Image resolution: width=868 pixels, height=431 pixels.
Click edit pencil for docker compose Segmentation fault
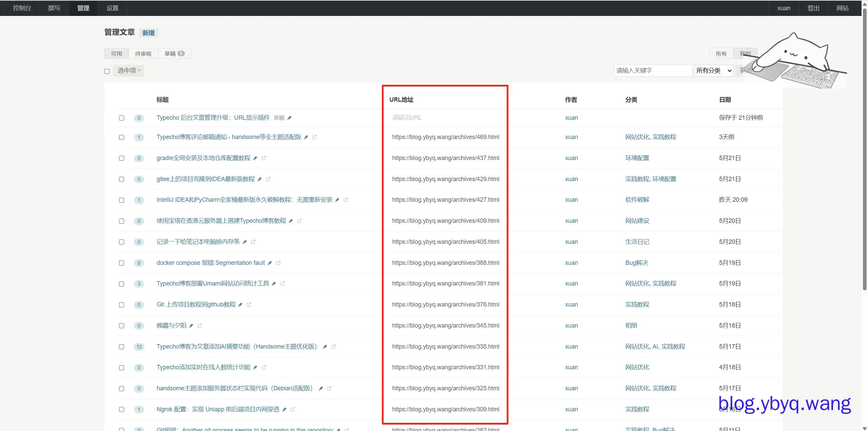click(x=270, y=263)
